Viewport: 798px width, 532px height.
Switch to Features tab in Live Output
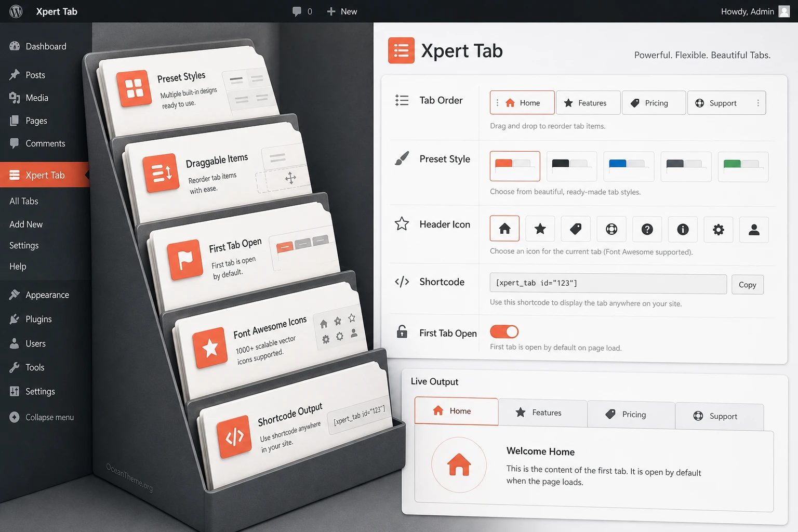click(x=543, y=413)
